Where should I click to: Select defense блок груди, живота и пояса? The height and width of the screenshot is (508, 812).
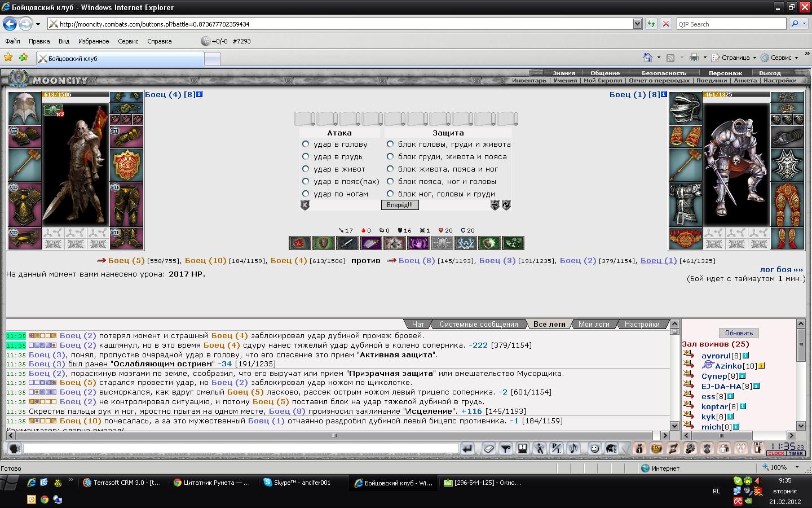tap(390, 156)
